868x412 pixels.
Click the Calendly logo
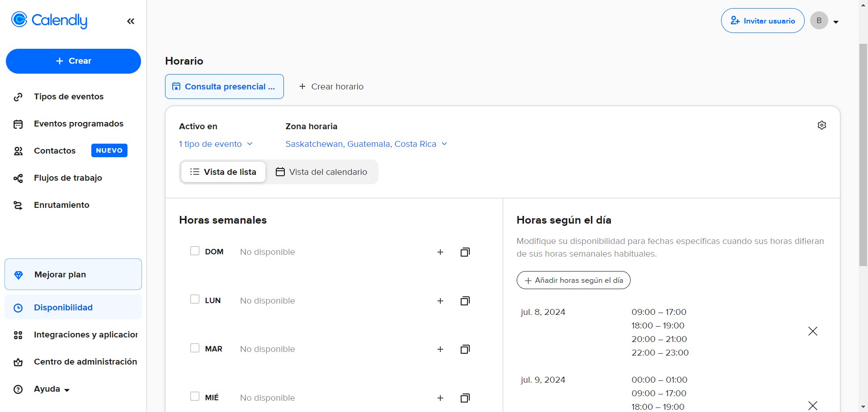pos(49,20)
